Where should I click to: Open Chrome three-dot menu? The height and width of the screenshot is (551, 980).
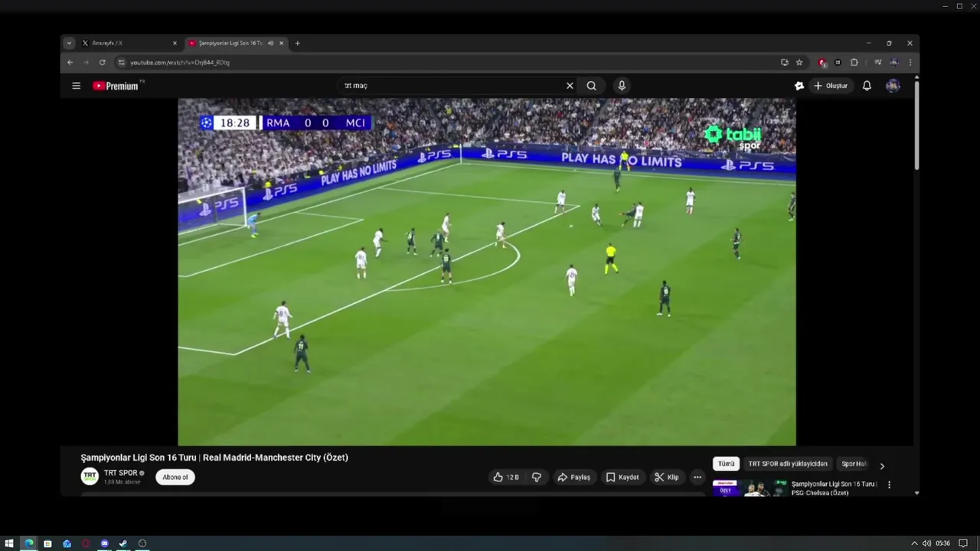point(910,62)
